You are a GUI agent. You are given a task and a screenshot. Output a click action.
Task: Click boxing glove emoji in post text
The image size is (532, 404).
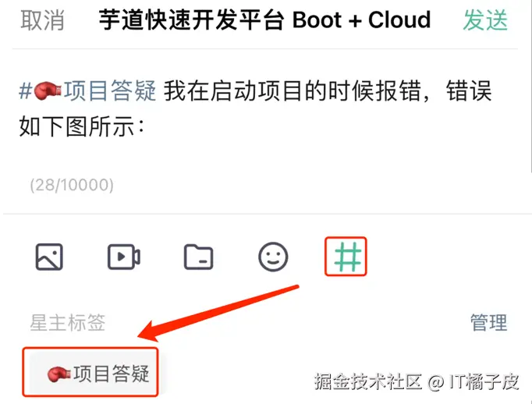[48, 91]
